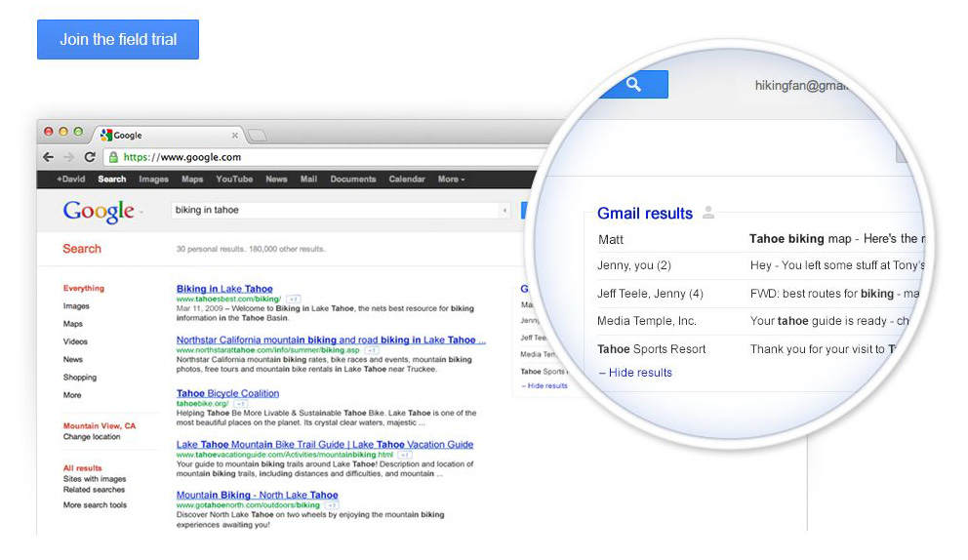Click the Search heading in red

pos(82,249)
